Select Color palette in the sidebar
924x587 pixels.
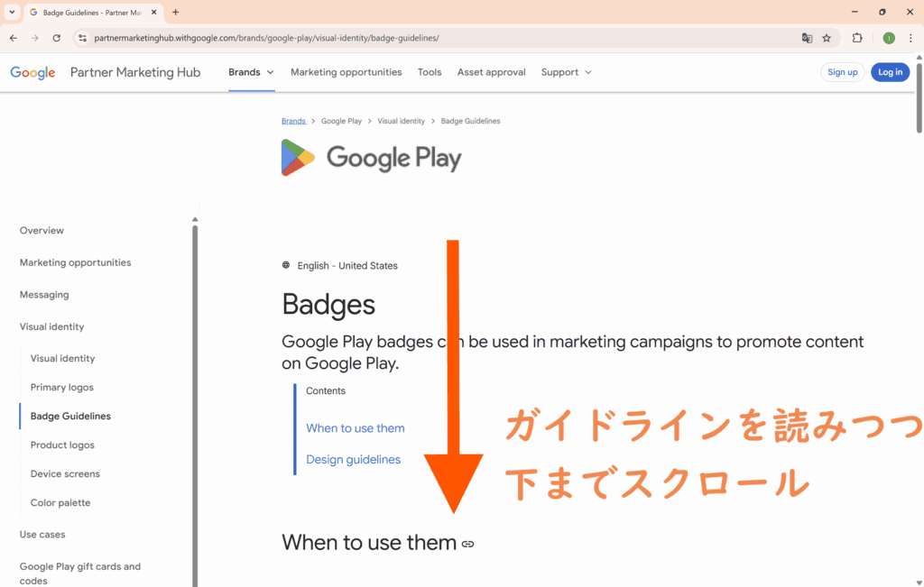pyautogui.click(x=60, y=502)
